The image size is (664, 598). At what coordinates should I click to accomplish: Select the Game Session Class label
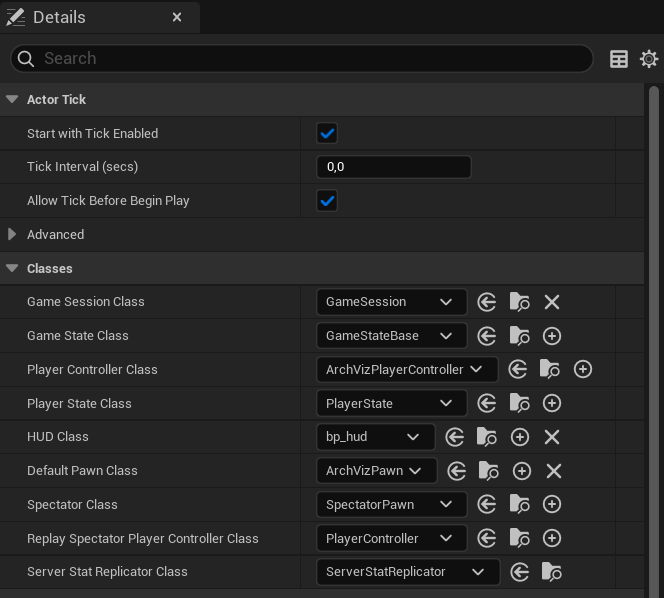86,302
